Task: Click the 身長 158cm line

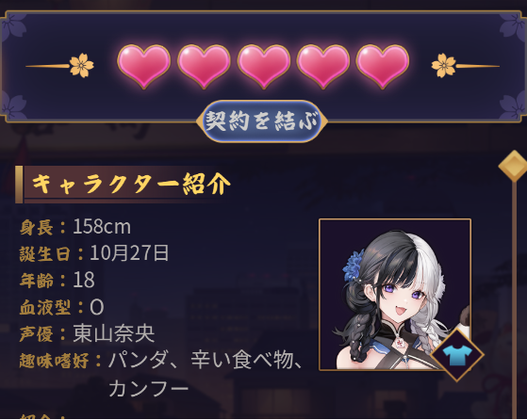Action: click(x=75, y=227)
